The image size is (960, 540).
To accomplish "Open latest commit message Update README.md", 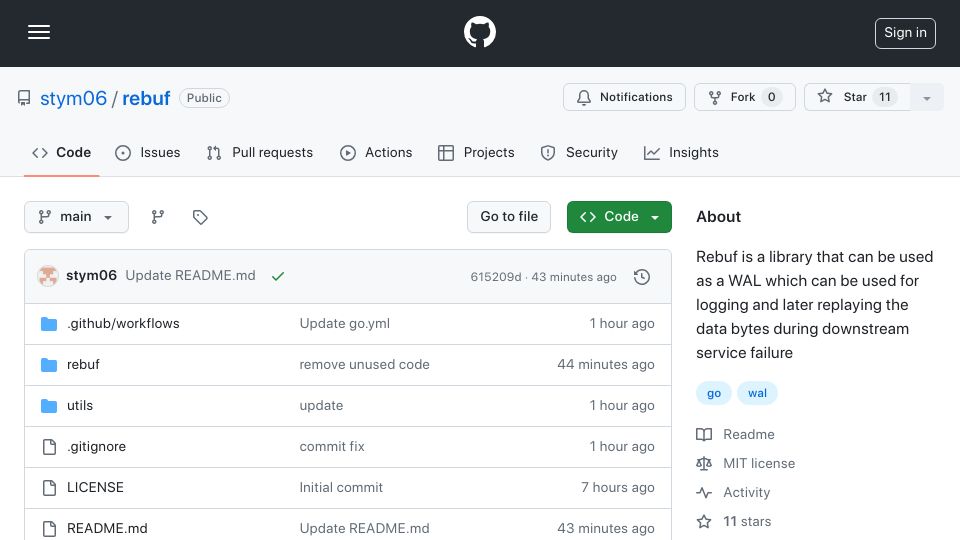I will click(x=190, y=276).
